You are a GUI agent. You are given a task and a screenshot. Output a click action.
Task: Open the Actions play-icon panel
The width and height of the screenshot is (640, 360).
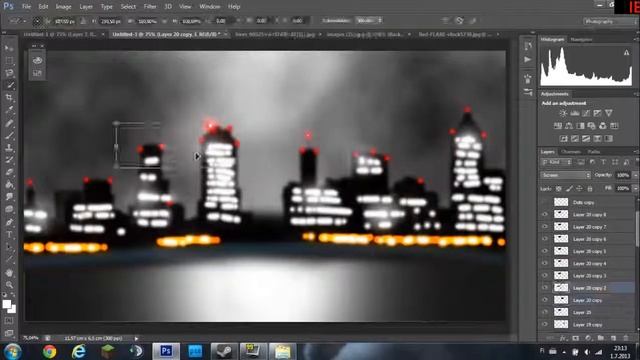528,60
